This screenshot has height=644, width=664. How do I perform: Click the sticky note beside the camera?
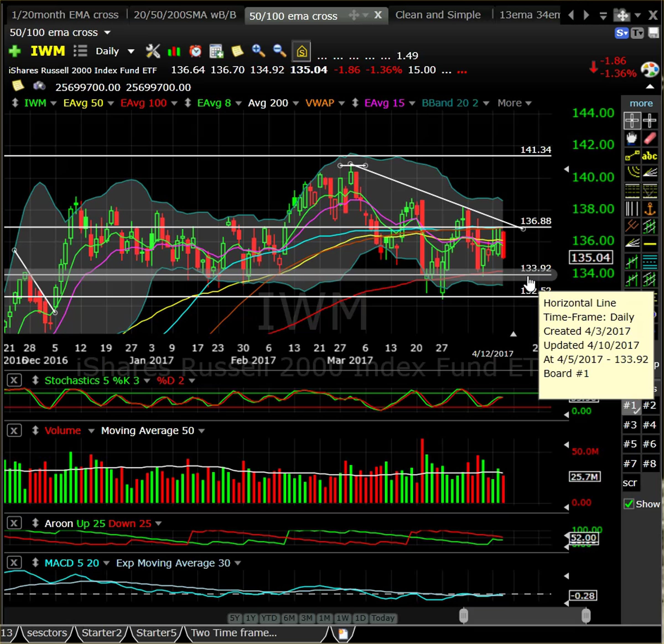pyautogui.click(x=18, y=85)
